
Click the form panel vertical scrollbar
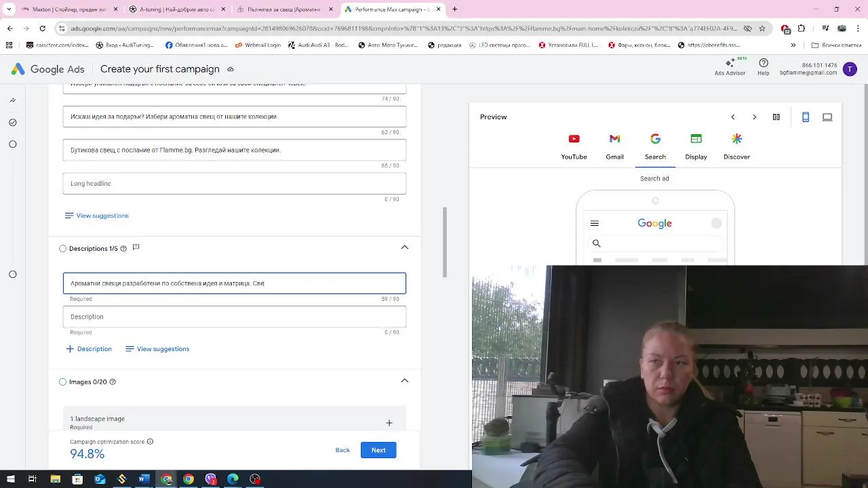pyautogui.click(x=445, y=242)
